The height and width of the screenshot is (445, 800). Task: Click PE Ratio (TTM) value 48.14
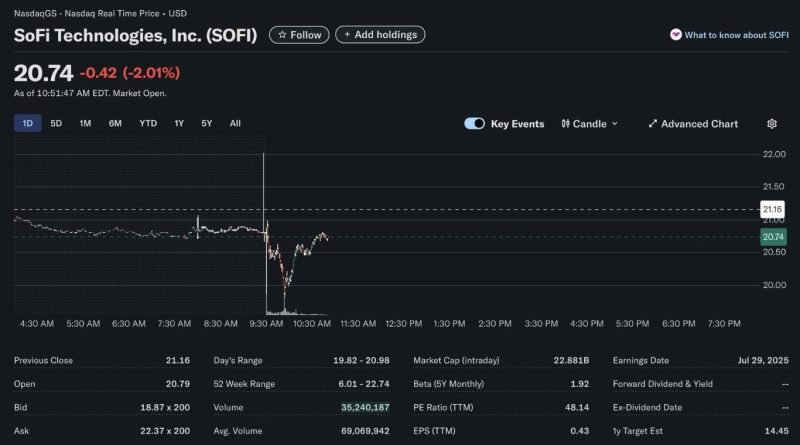pyautogui.click(x=577, y=407)
